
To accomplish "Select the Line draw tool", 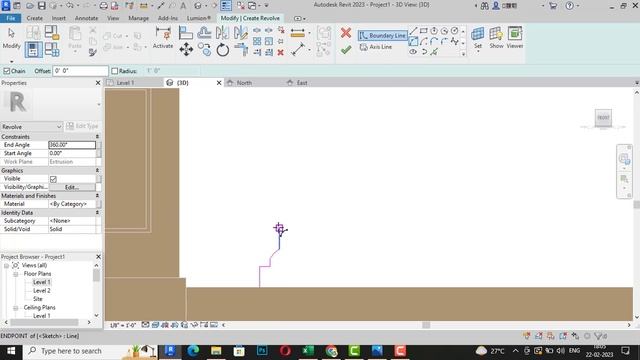I will [413, 31].
